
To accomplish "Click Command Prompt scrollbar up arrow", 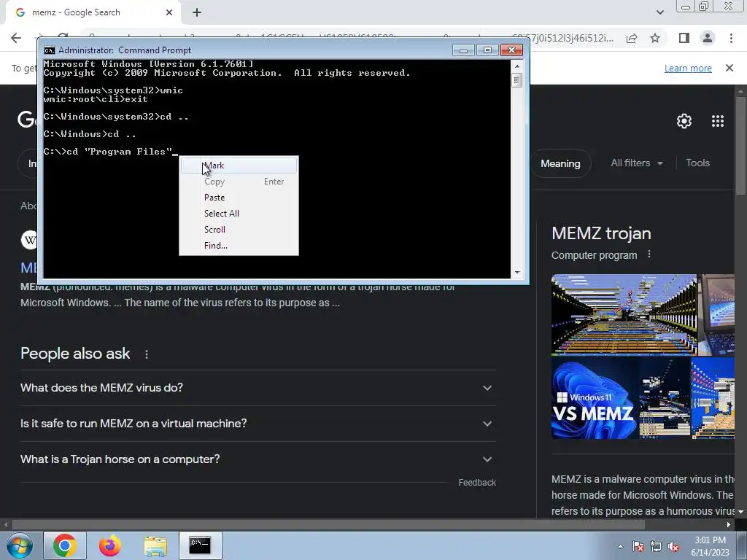I will point(517,65).
